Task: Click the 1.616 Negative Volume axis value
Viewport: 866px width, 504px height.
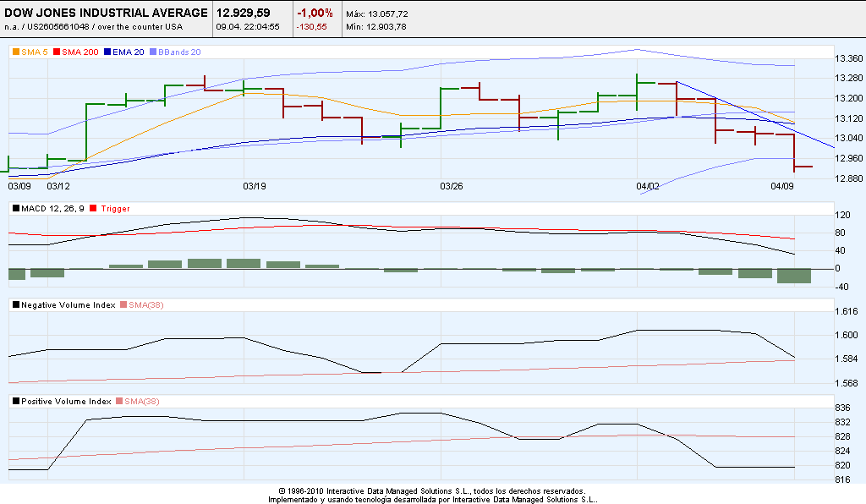Action: [x=847, y=311]
